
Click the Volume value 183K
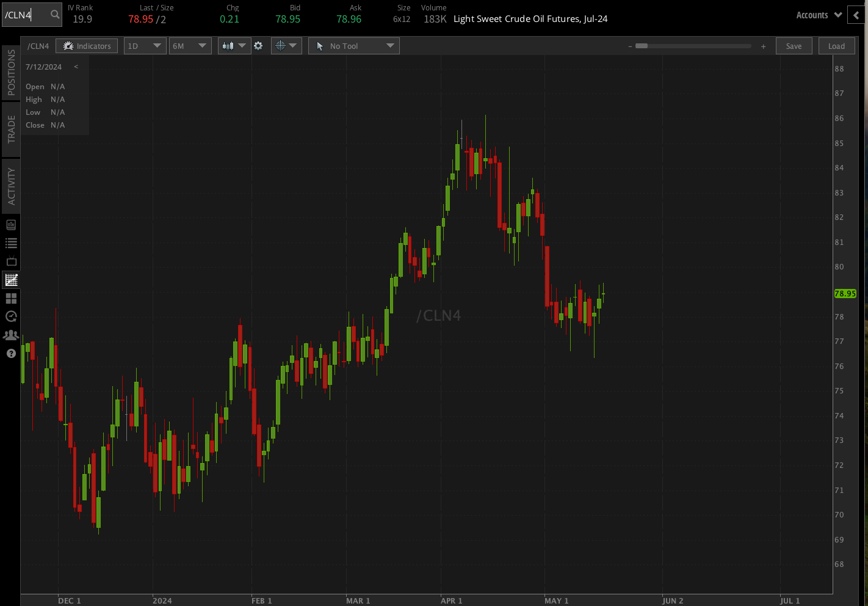click(435, 19)
